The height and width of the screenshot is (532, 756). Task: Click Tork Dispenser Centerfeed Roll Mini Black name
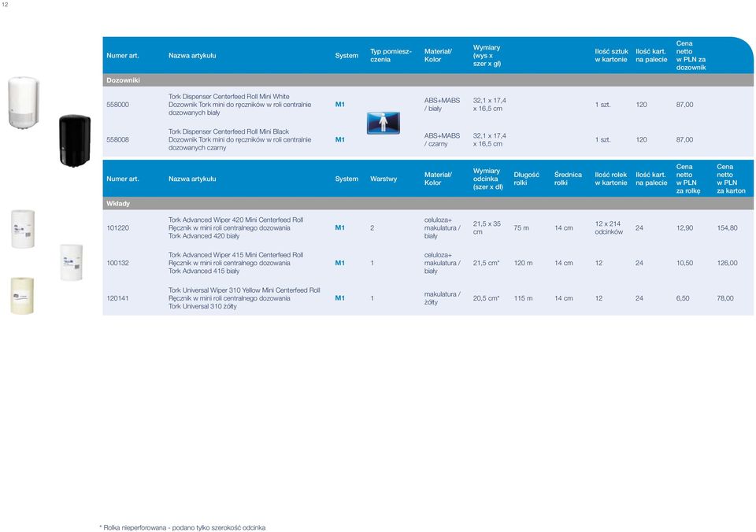228,131
